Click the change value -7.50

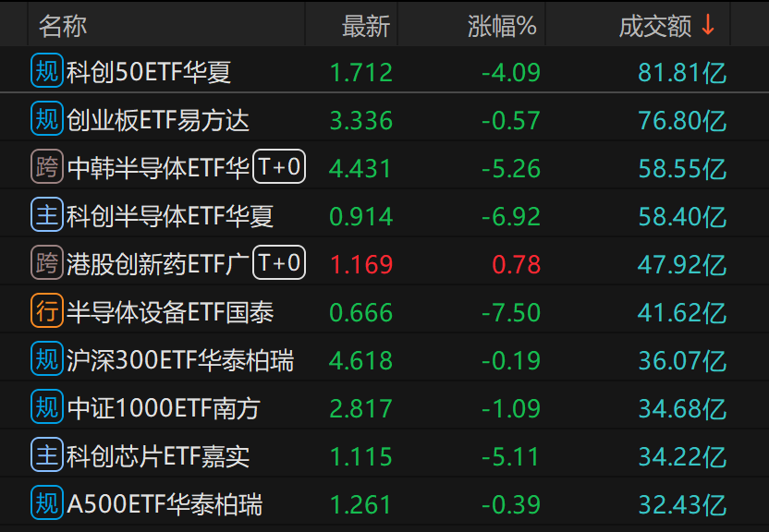point(511,312)
